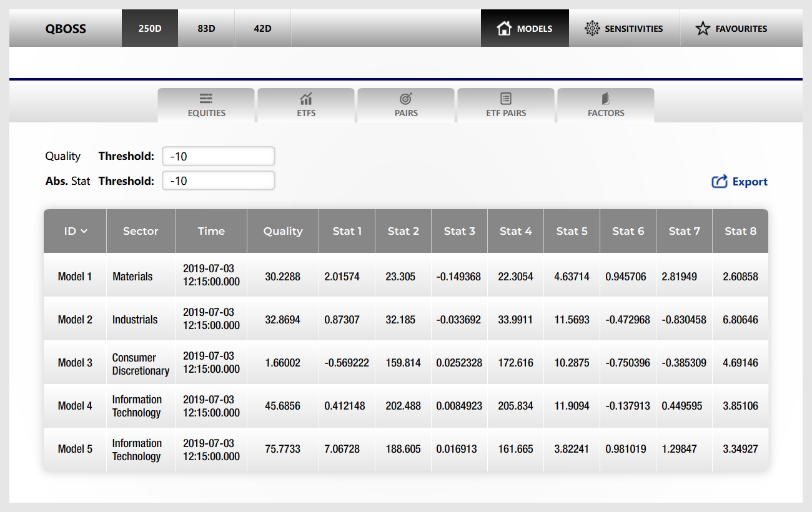Focus the Quality Threshold input field

[219, 156]
